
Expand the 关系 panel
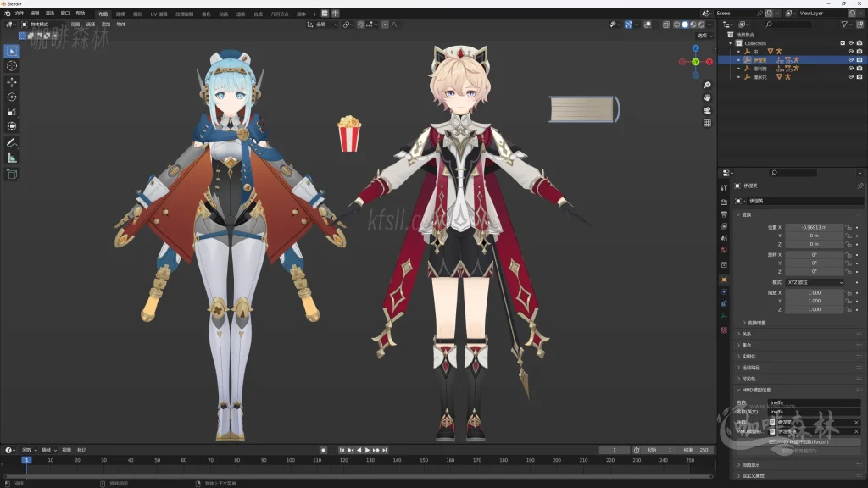pyautogui.click(x=746, y=334)
